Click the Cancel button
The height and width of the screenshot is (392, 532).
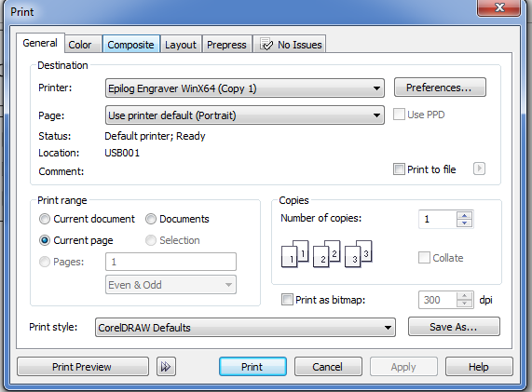click(328, 367)
